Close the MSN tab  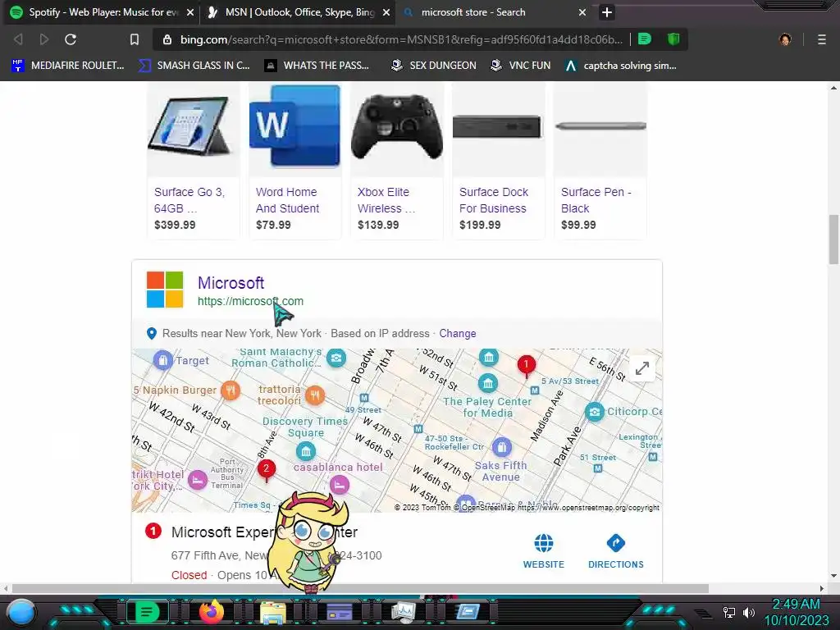(x=386, y=12)
